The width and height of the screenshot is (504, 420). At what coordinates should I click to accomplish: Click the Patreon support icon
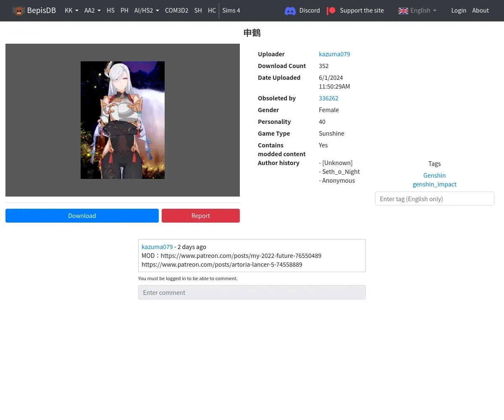(x=331, y=10)
